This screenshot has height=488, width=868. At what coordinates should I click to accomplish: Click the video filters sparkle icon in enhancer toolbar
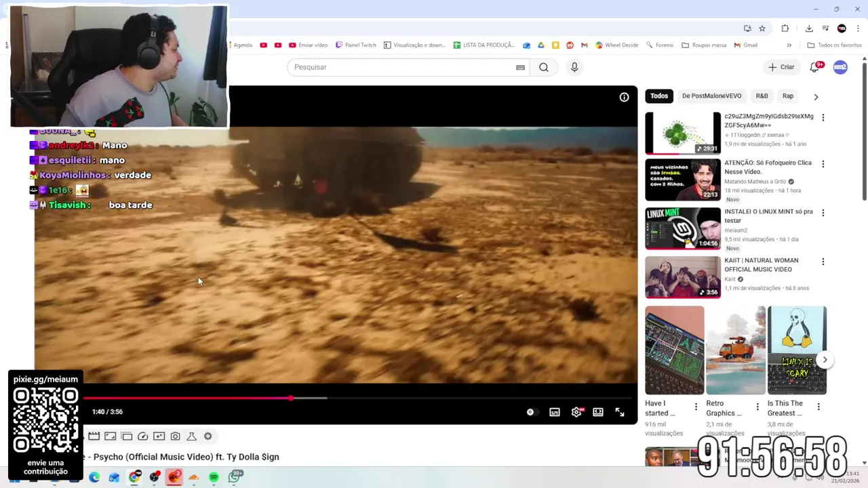pos(159,436)
